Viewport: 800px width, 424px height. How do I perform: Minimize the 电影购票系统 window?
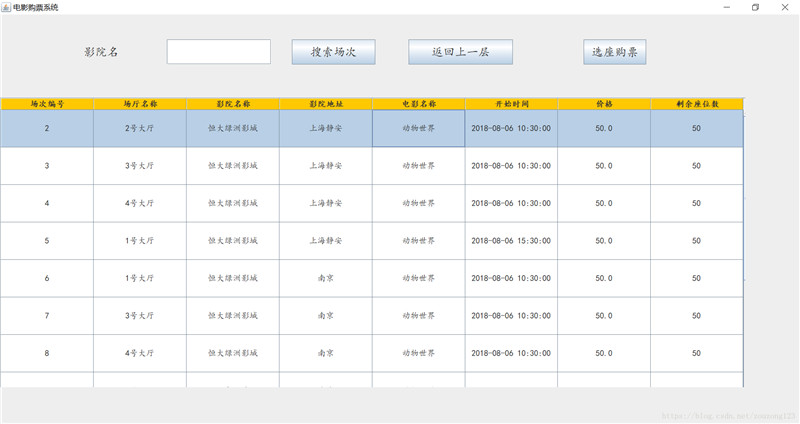[727, 7]
